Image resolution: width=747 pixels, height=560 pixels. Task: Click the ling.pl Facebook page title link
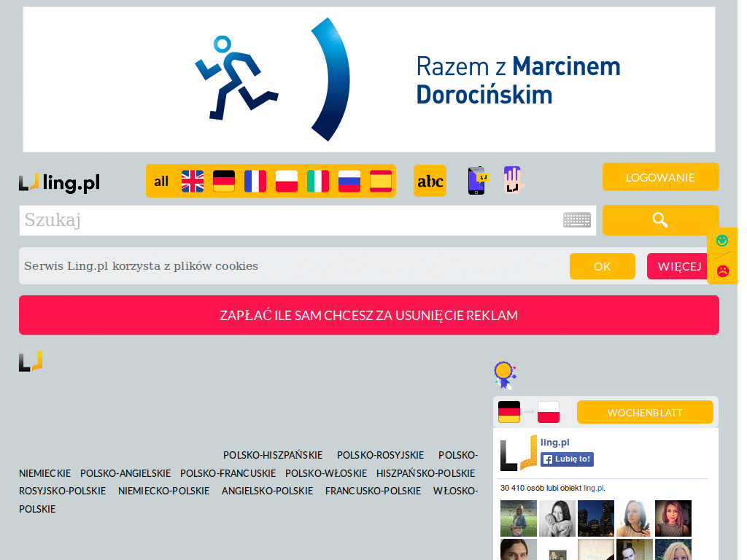pos(555,443)
